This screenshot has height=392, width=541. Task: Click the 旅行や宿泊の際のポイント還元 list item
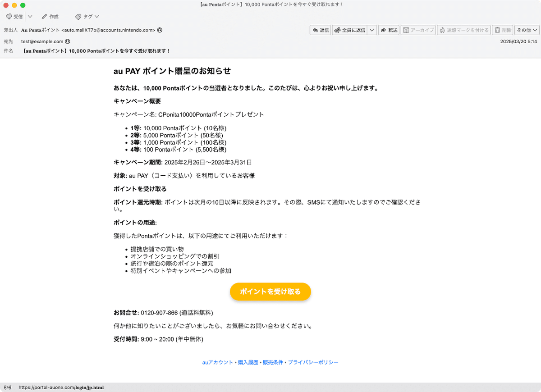pos(172,264)
